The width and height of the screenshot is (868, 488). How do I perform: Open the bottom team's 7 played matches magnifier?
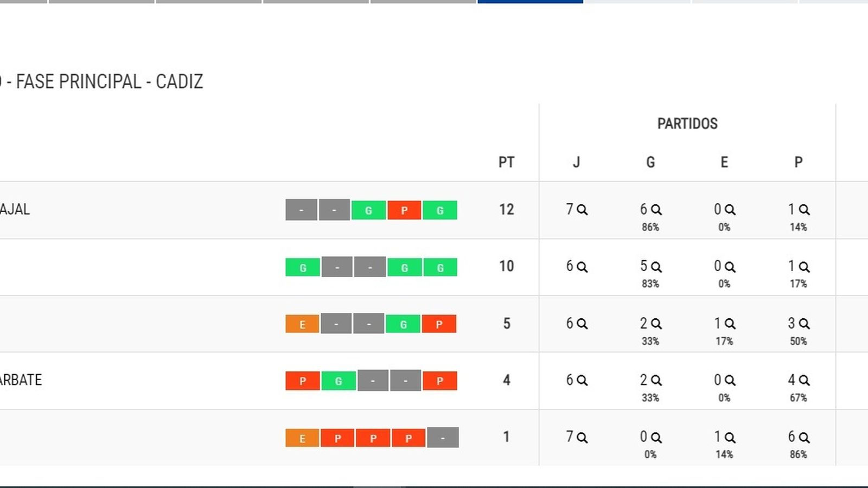tap(582, 437)
